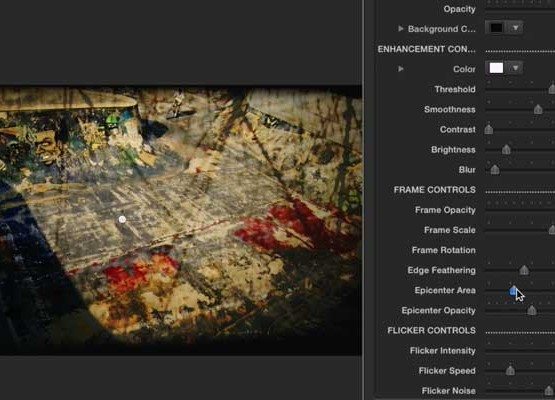The width and height of the screenshot is (555, 400).
Task: Click the Epicenter Opacity slider handle
Action: [x=532, y=310]
